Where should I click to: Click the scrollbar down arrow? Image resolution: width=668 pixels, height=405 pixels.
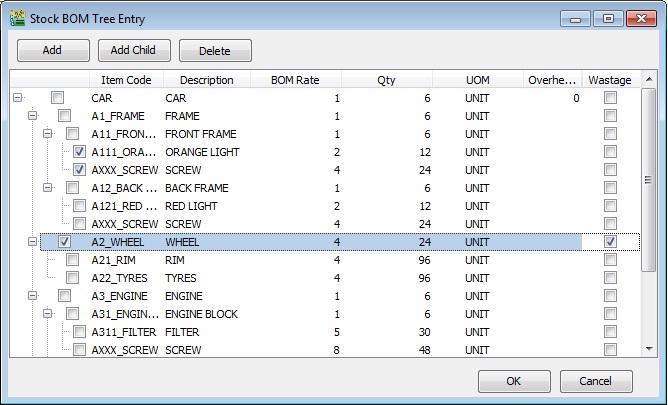tap(649, 349)
